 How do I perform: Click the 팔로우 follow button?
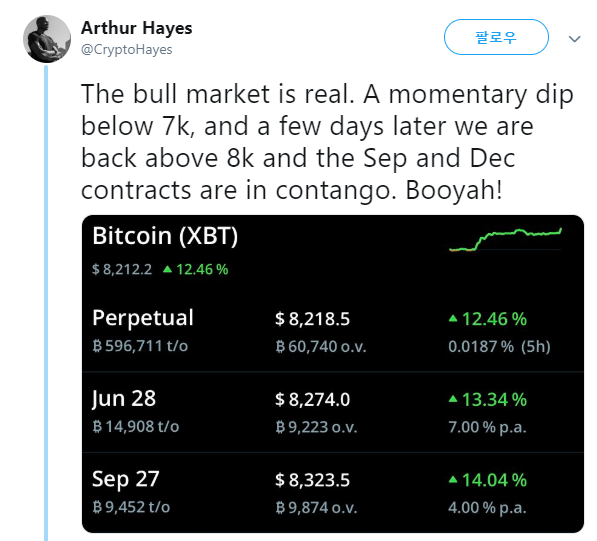coord(496,37)
